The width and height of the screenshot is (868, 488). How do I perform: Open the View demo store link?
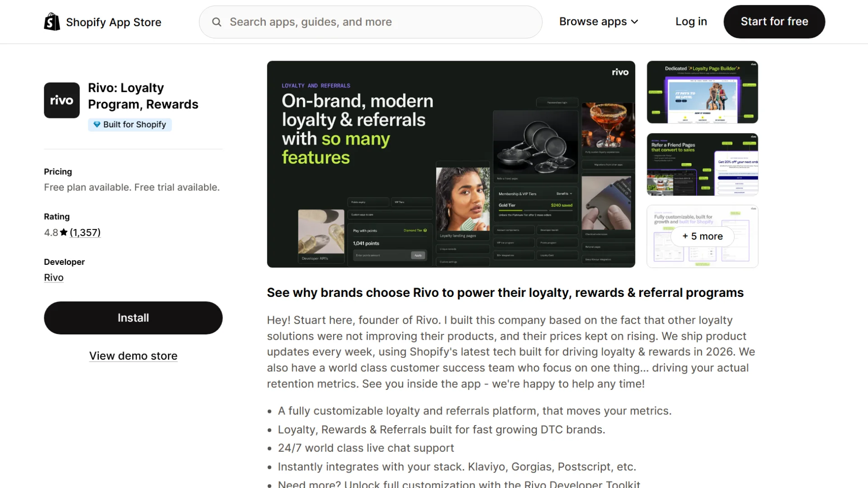[133, 356]
